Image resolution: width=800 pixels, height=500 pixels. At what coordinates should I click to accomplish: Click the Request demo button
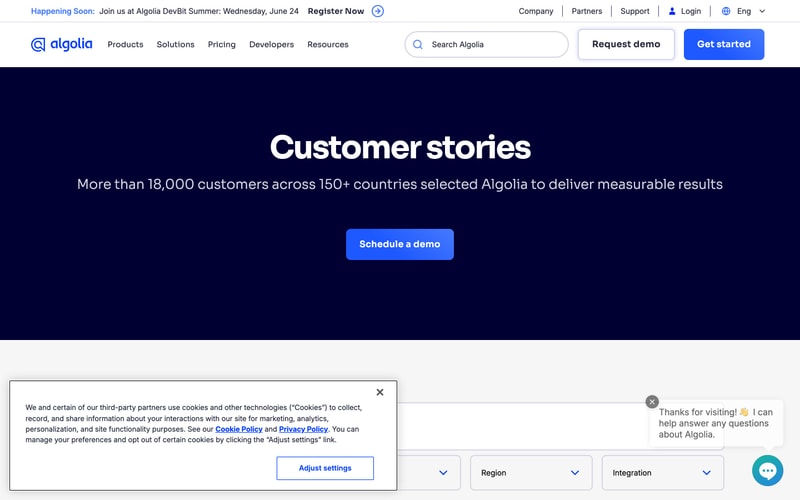tap(626, 44)
